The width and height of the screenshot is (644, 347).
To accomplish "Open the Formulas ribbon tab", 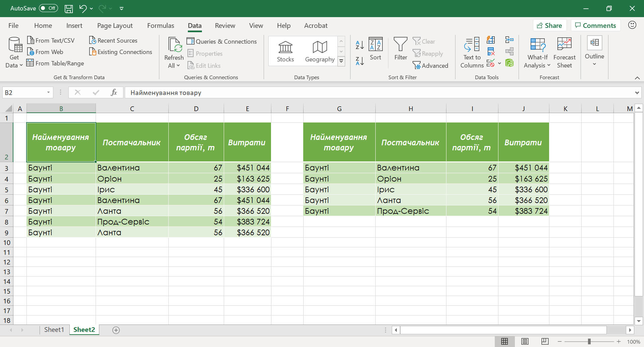I will 160,26.
